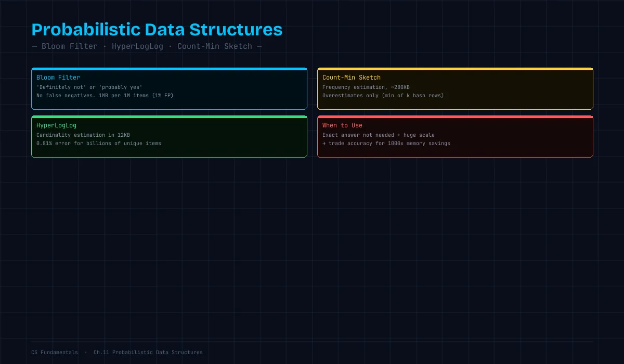Screen dimensions: 624x364
Task: Select the 'No false negatives' description line
Action: pos(105,96)
